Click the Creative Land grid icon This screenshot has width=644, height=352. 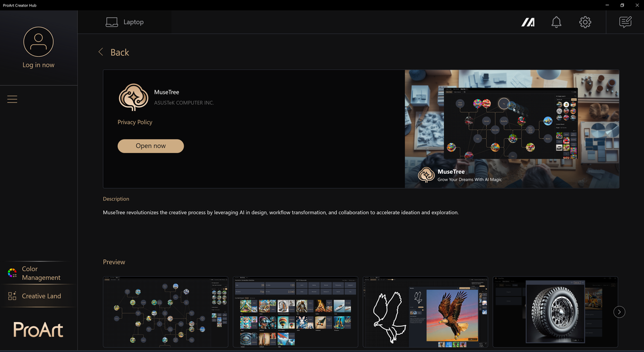click(x=12, y=296)
